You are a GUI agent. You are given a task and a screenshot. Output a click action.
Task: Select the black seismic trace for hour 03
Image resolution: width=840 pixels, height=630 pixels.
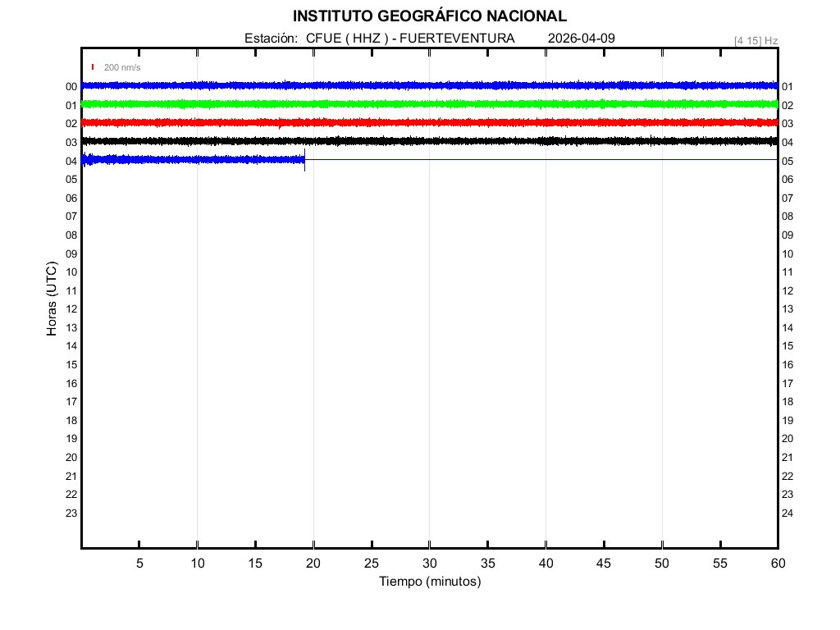point(429,141)
